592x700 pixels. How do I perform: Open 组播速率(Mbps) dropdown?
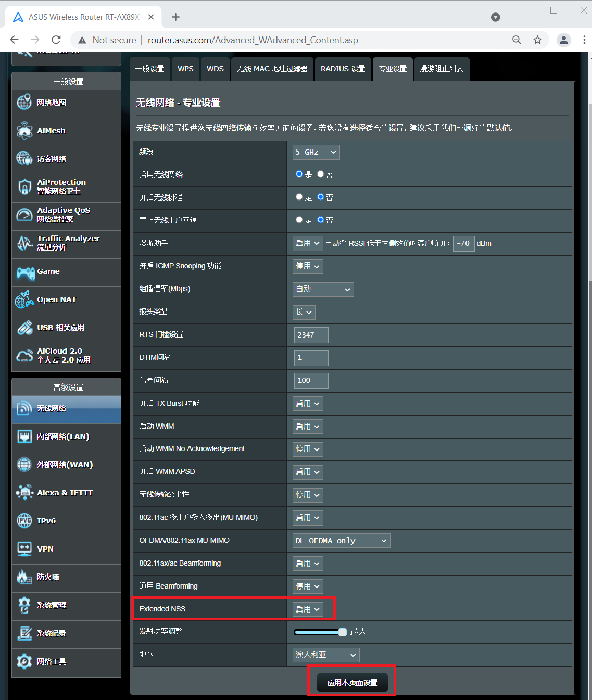pyautogui.click(x=323, y=289)
